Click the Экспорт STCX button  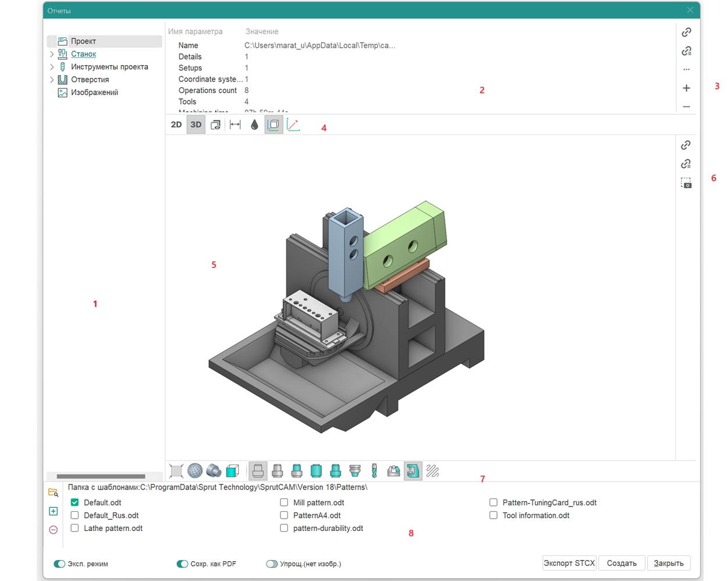pyautogui.click(x=569, y=563)
